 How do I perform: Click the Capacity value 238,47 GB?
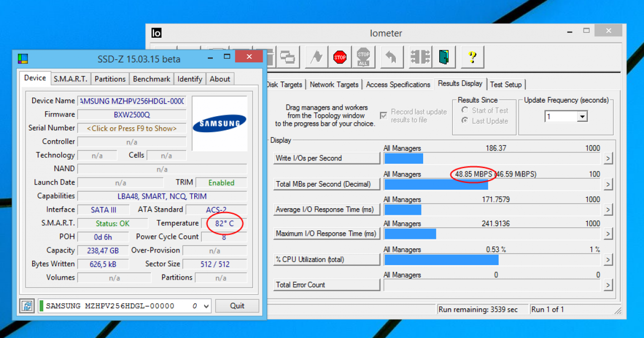[x=103, y=250]
